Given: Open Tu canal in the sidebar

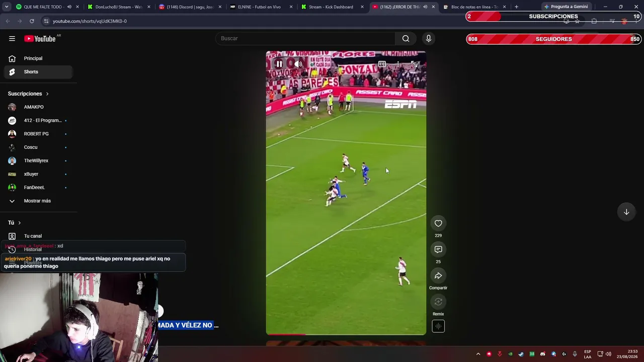Looking at the screenshot, I should 38,236.
